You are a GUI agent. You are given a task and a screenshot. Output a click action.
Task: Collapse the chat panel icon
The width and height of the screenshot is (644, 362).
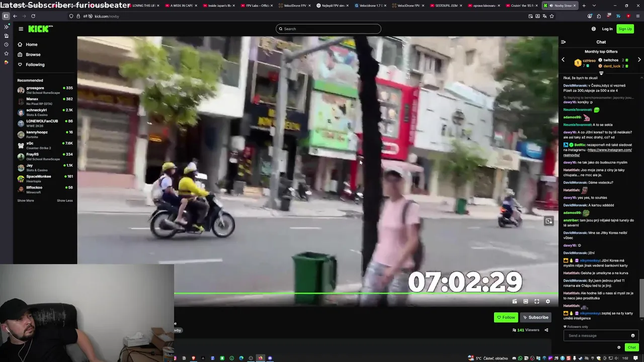(563, 42)
